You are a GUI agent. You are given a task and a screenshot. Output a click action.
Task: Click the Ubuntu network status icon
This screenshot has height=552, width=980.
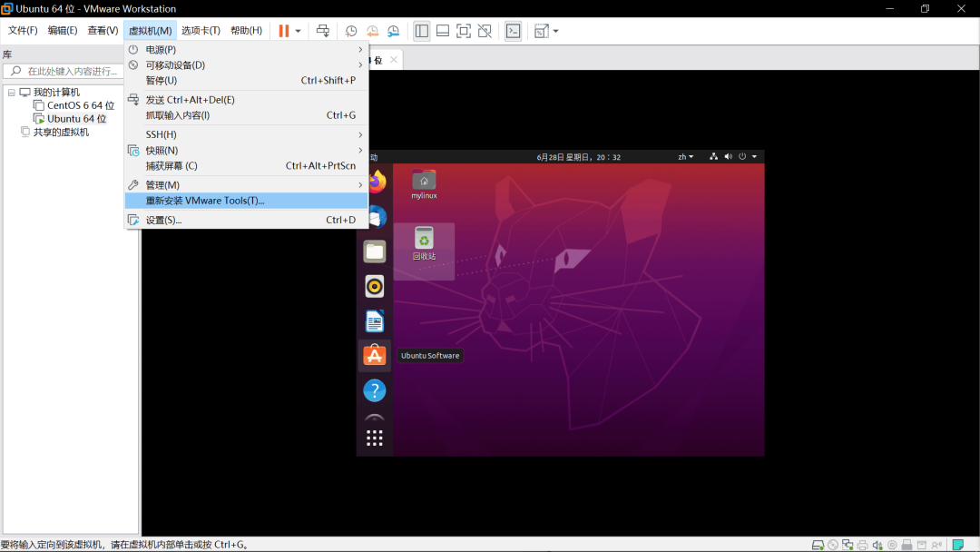[x=714, y=157]
